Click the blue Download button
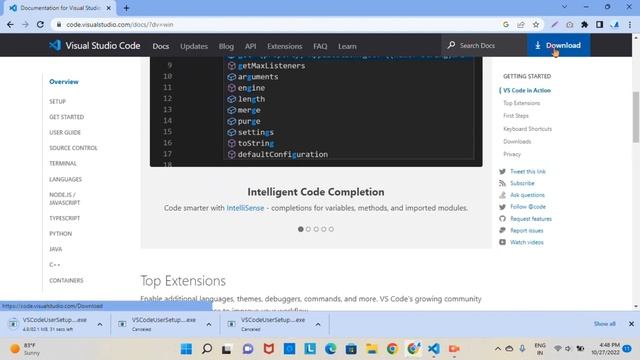This screenshot has height=360, width=640. click(558, 45)
